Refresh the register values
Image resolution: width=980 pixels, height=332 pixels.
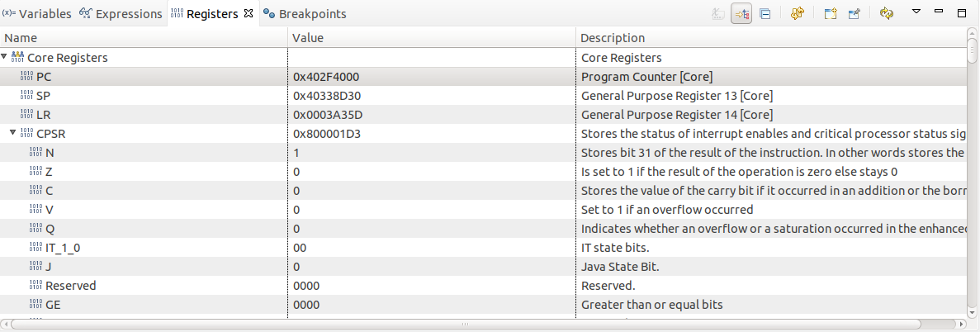[887, 14]
